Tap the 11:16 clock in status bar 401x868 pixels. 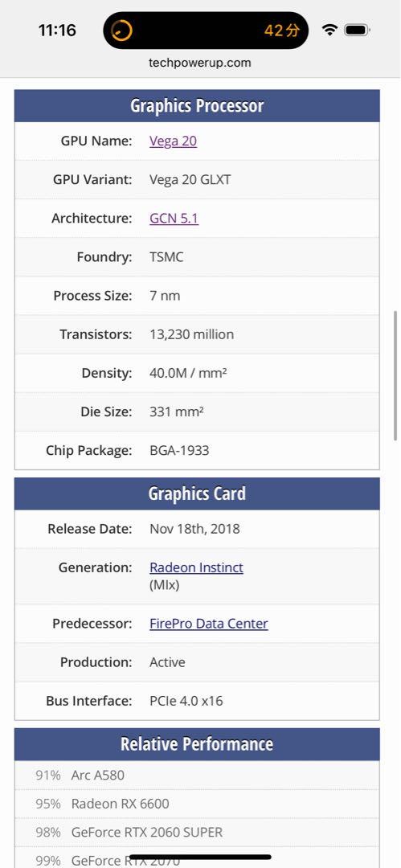click(x=57, y=30)
